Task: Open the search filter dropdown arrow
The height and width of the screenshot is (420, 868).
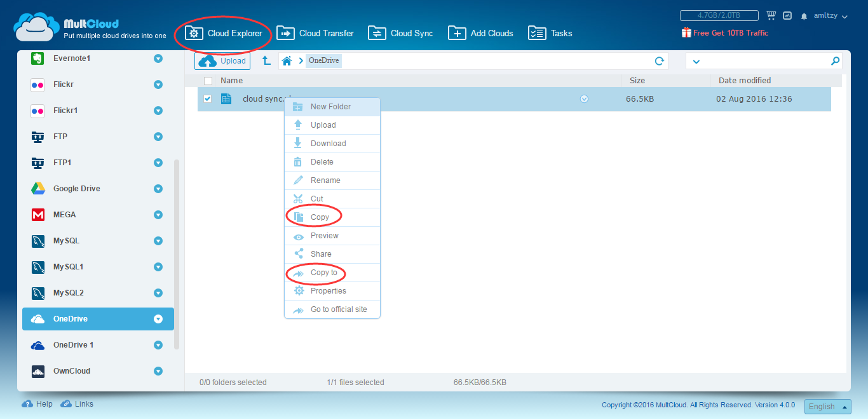Action: pos(696,62)
